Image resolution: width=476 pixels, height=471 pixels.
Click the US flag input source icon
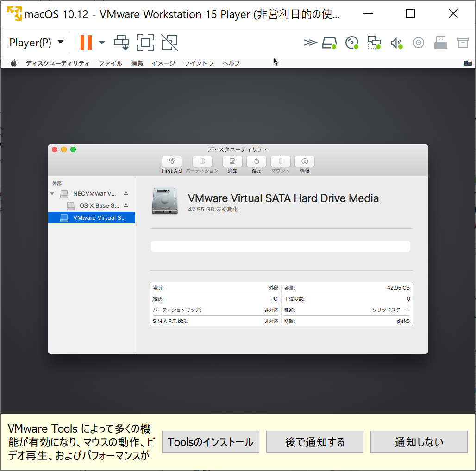click(x=468, y=63)
